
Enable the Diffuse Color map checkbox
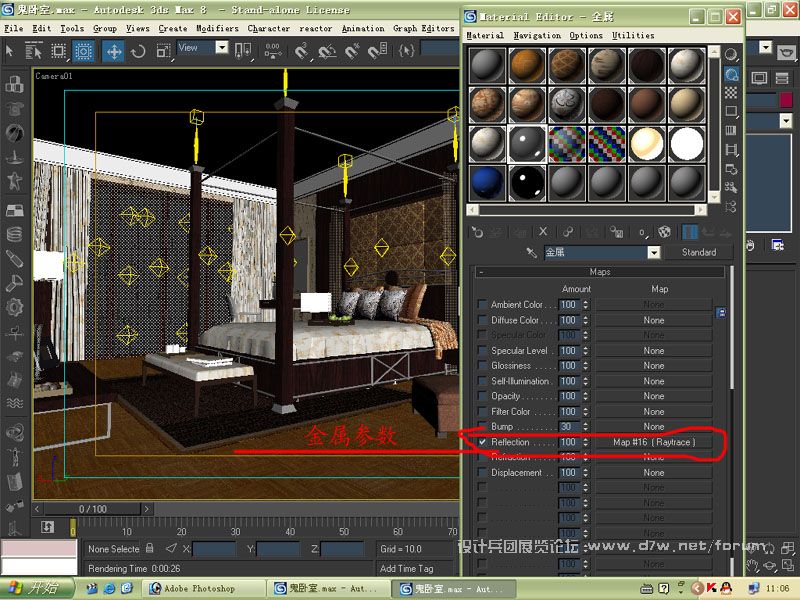[x=483, y=321]
